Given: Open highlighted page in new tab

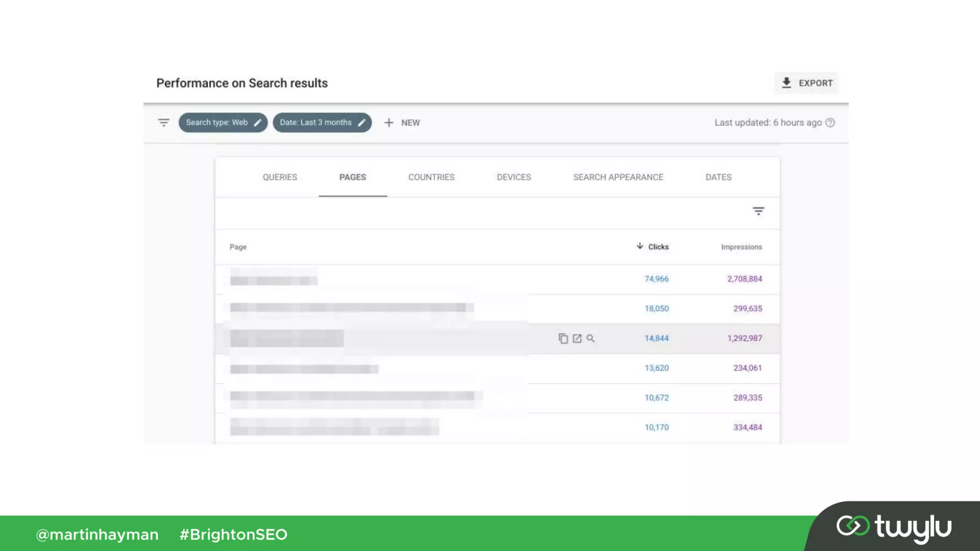Looking at the screenshot, I should pos(577,339).
